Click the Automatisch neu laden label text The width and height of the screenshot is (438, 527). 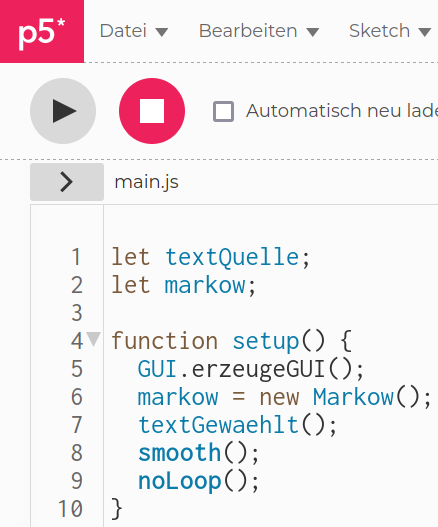342,111
